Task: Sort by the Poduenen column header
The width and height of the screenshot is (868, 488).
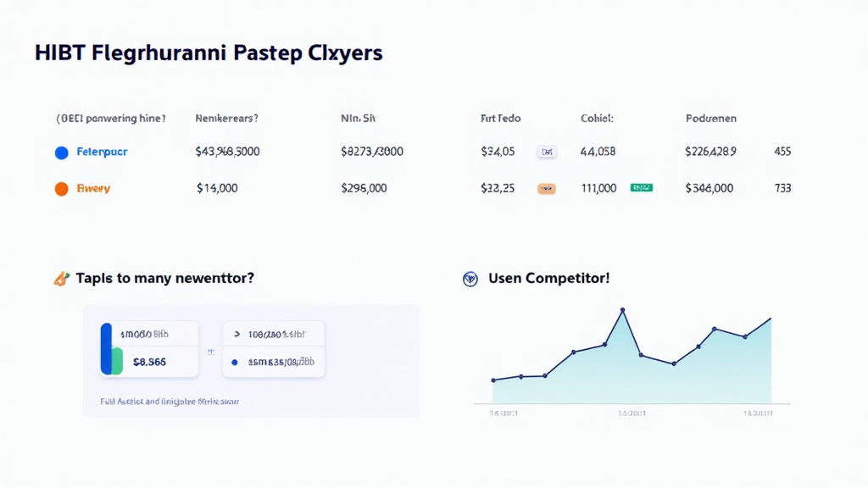Action: (710, 119)
